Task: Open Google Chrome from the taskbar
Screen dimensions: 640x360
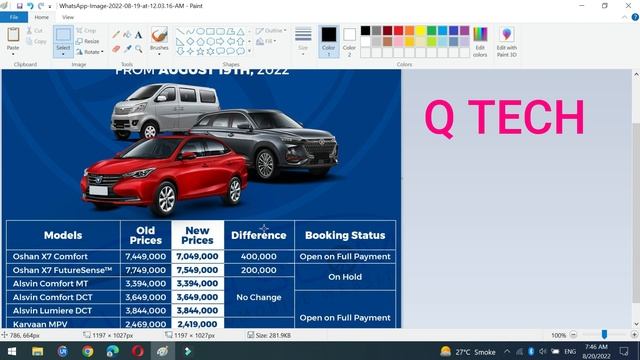Action: (87, 351)
